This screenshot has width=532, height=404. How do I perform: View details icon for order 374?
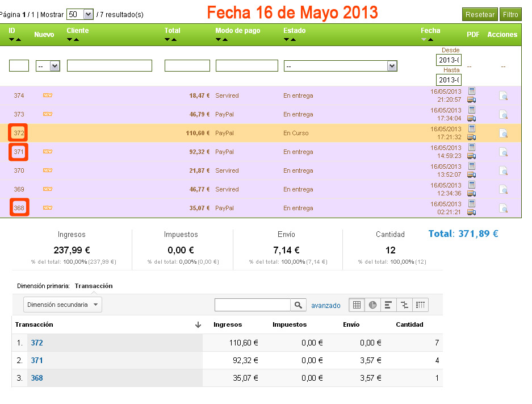[504, 95]
